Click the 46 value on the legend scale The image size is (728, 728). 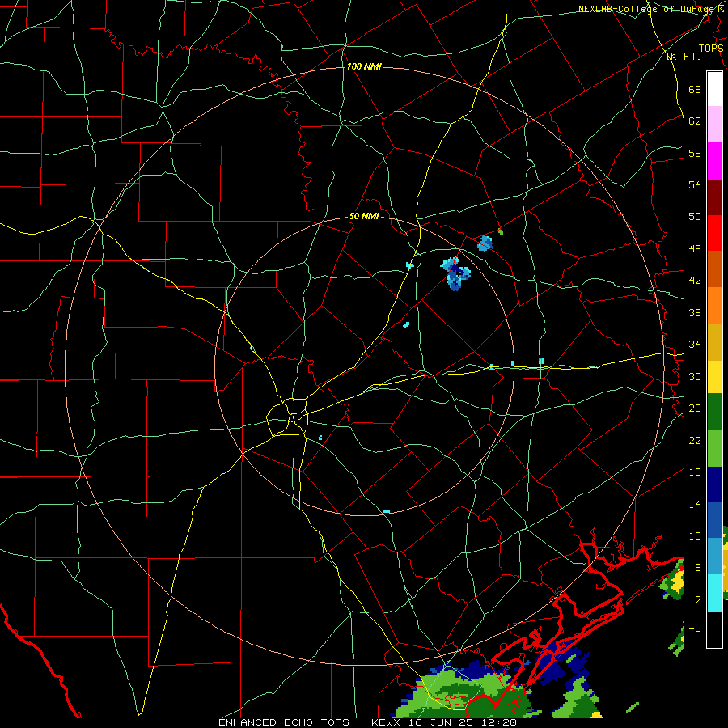[695, 249]
